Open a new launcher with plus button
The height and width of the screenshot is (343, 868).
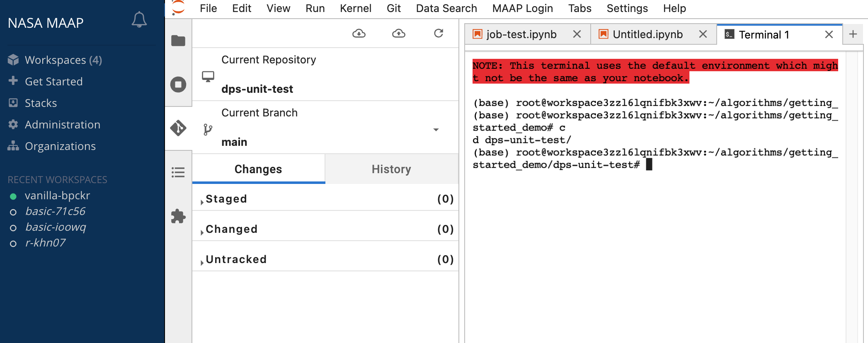(853, 34)
